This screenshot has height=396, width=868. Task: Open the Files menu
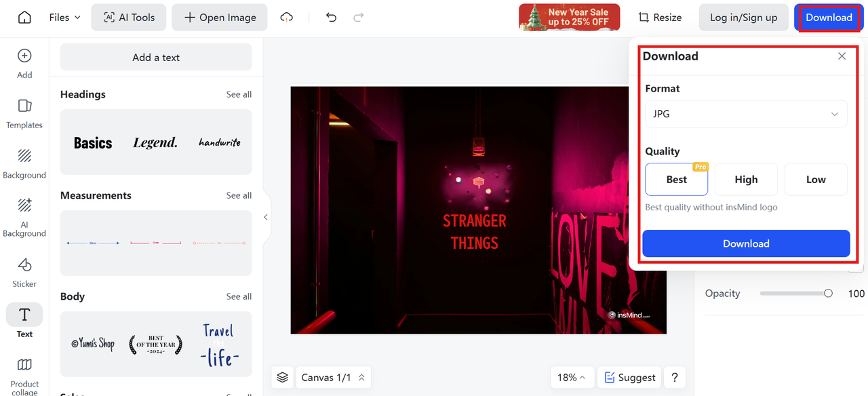pyautogui.click(x=65, y=18)
